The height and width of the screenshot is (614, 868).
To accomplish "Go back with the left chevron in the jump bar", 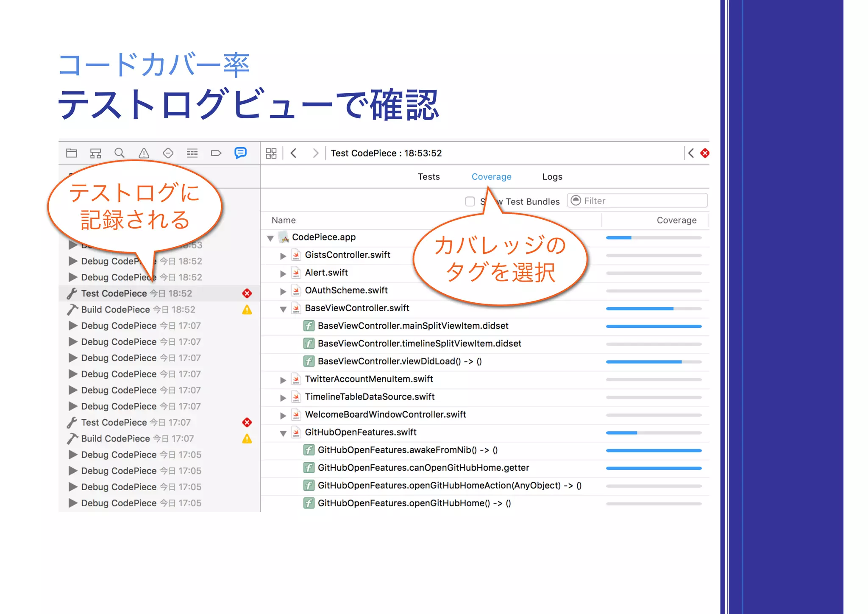I will pos(293,153).
